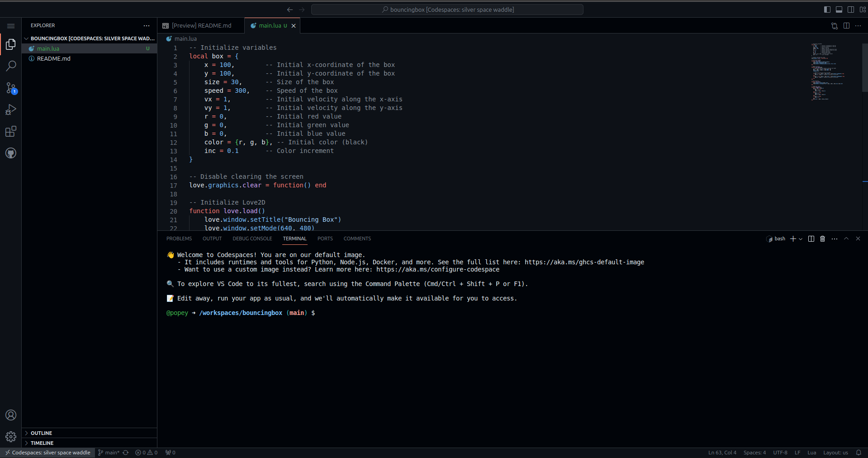Change file encoding via UTF-8

[x=780, y=453]
